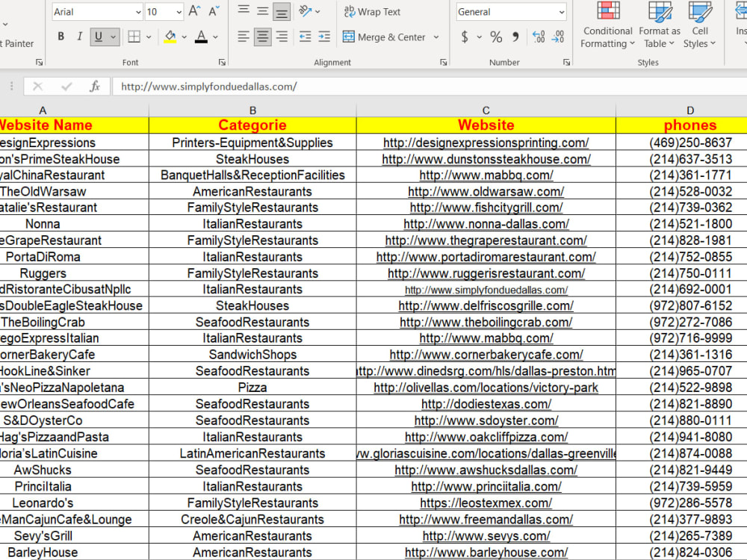The width and height of the screenshot is (747, 560).
Task: Open font color dropdown arrow
Action: 215,37
